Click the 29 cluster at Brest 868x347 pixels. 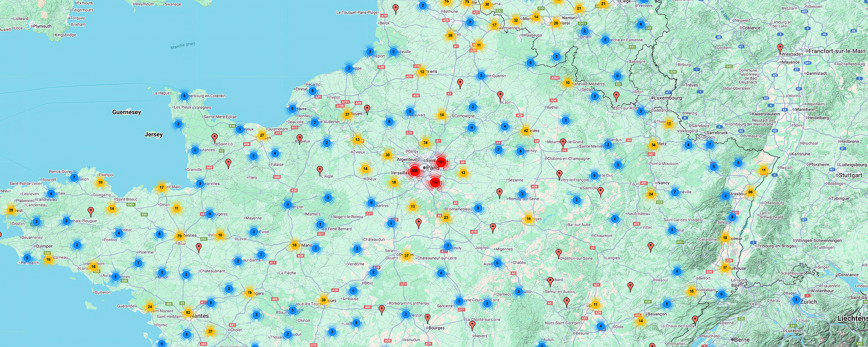(x=11, y=210)
